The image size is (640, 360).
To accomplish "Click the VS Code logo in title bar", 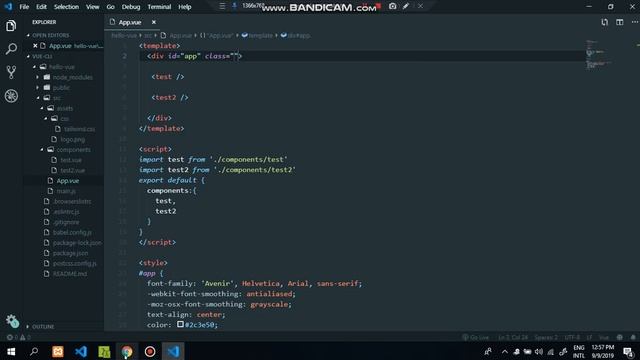I will click(x=8, y=7).
